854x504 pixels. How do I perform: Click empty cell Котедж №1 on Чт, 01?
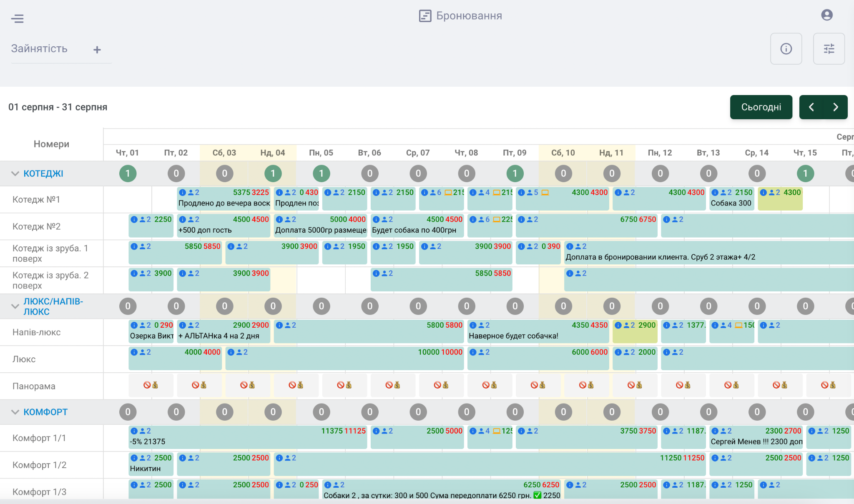tap(128, 200)
